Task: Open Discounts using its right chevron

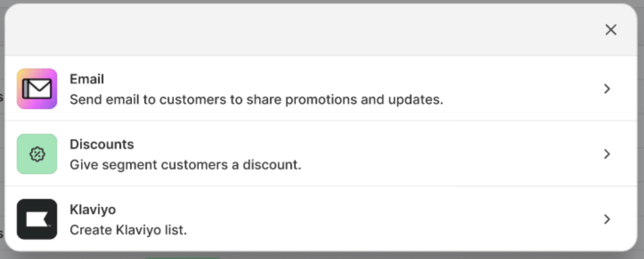Action: pyautogui.click(x=607, y=154)
